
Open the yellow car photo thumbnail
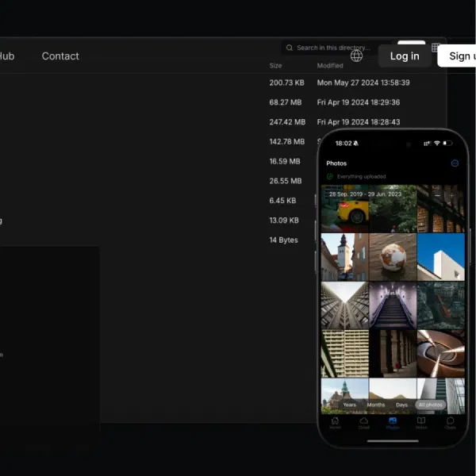345,209
